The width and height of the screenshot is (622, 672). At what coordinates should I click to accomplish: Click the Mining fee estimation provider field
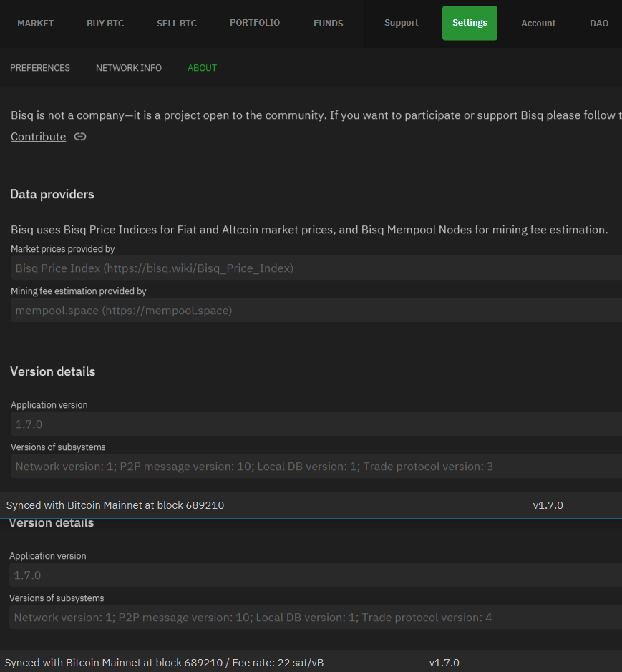(316, 310)
